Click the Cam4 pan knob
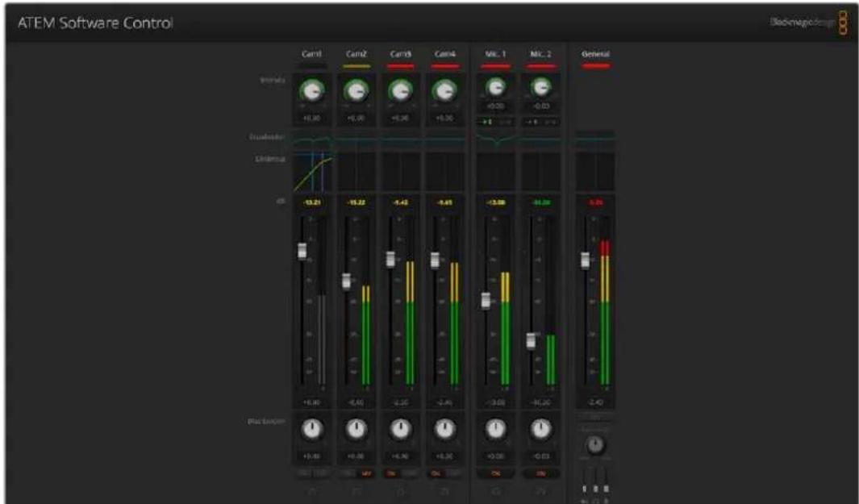This screenshot has height=504, width=859. tap(445, 430)
